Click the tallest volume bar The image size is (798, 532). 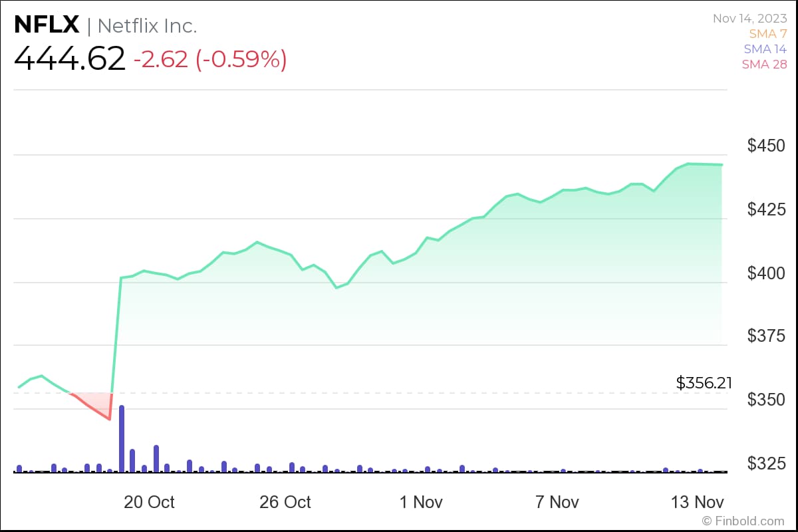coord(122,438)
